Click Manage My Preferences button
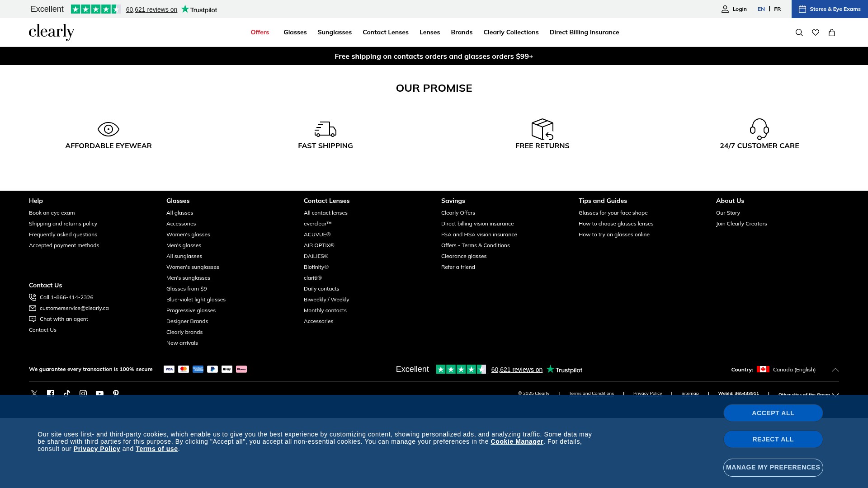This screenshot has width=868, height=488. (x=773, y=467)
